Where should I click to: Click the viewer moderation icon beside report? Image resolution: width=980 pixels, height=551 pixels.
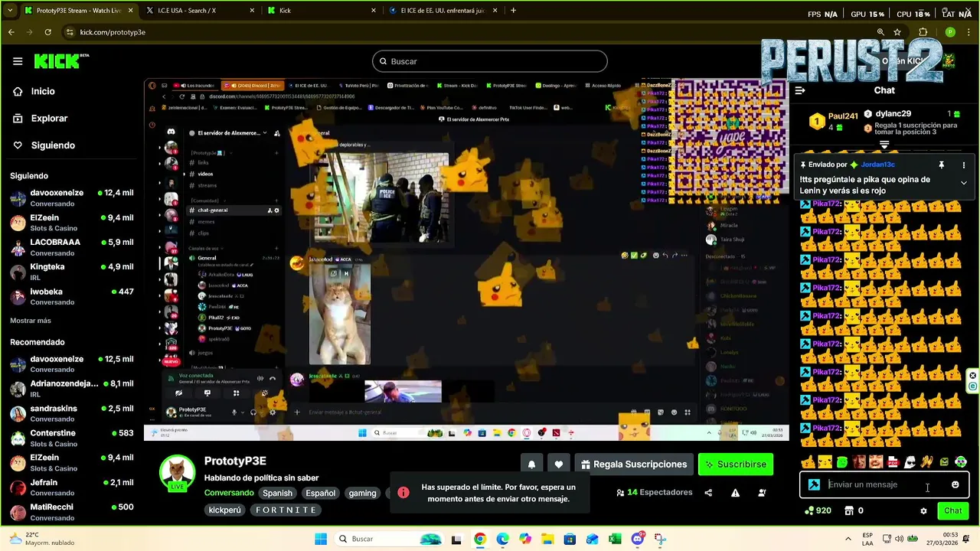tap(762, 493)
